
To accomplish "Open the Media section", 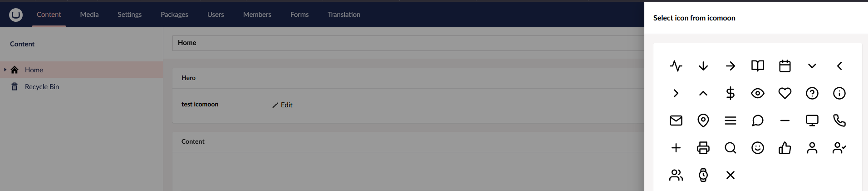I will 89,15.
